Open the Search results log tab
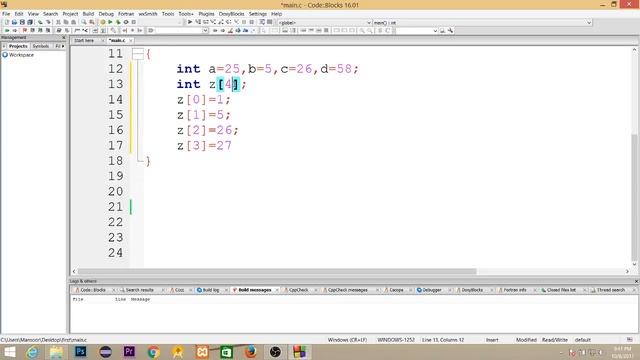 (x=140, y=290)
